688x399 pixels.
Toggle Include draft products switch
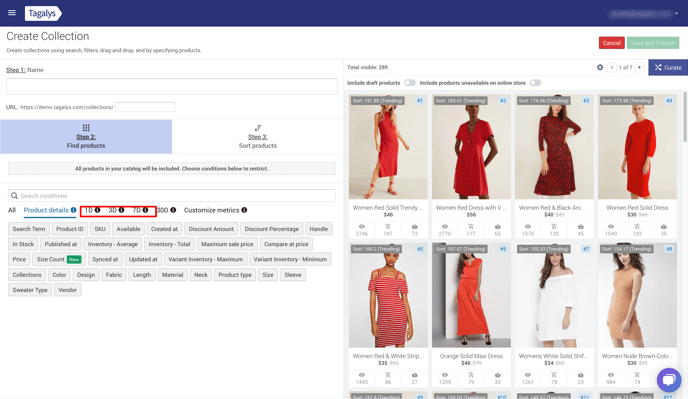click(410, 83)
